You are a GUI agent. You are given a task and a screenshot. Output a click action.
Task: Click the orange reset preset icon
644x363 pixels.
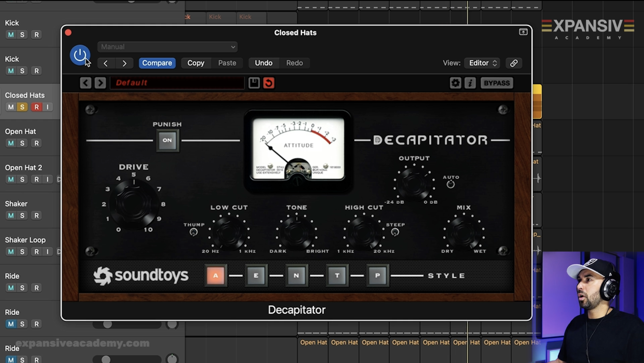269,83
